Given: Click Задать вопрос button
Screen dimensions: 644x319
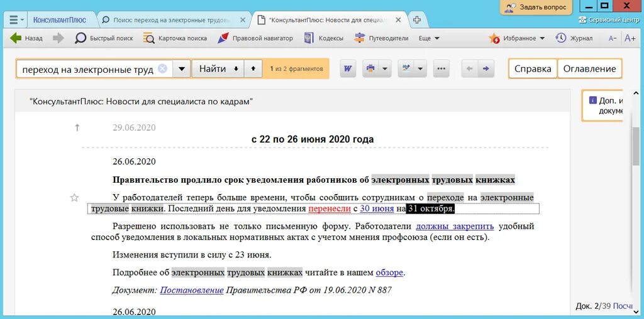Looking at the screenshot, I should click(536, 7).
